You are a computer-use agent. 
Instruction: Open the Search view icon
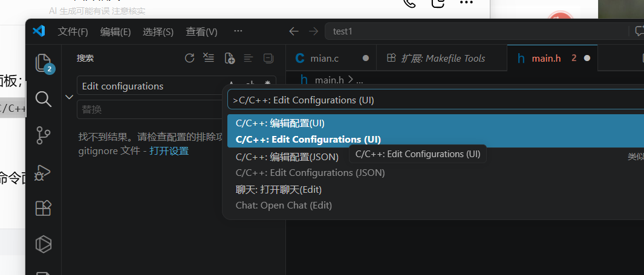[x=44, y=99]
